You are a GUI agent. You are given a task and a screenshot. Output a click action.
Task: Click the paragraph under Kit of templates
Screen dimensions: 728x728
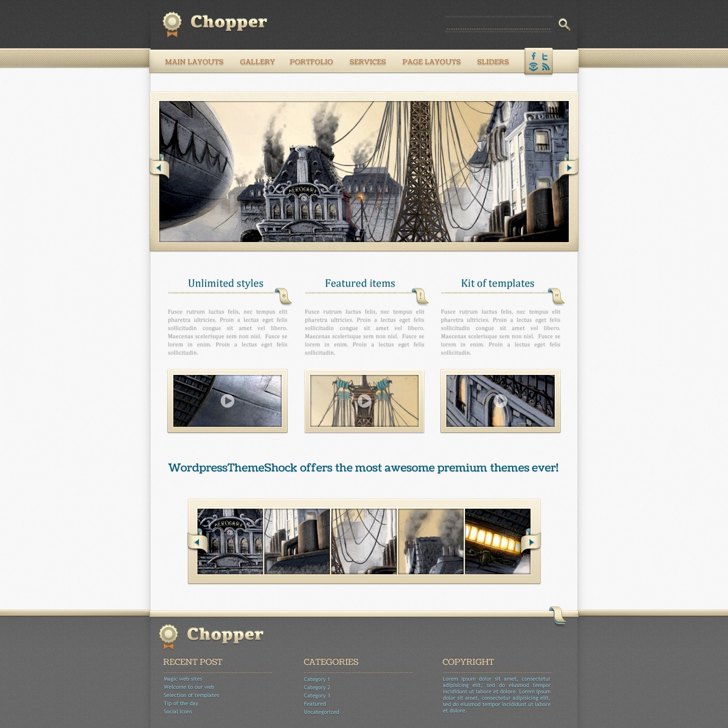tap(500, 332)
